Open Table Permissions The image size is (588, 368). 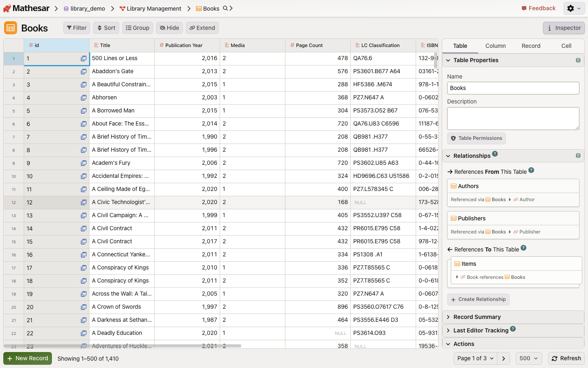476,138
